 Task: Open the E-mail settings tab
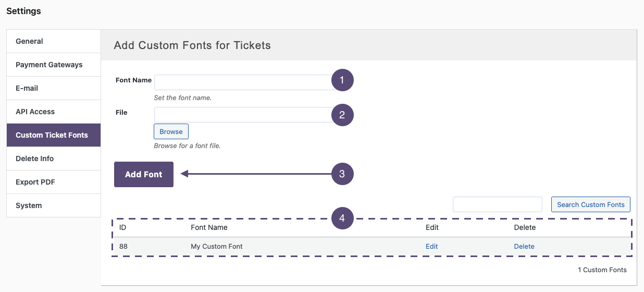pyautogui.click(x=53, y=88)
